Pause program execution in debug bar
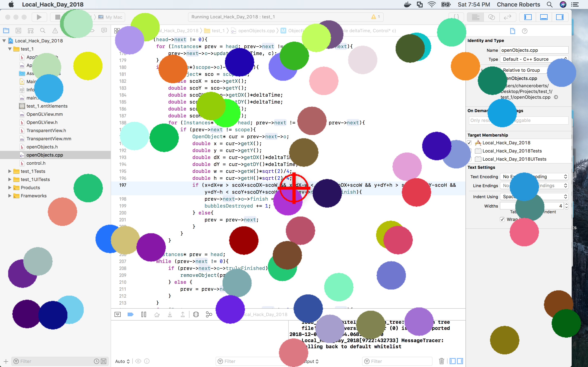This screenshot has width=588, height=367. [144, 315]
